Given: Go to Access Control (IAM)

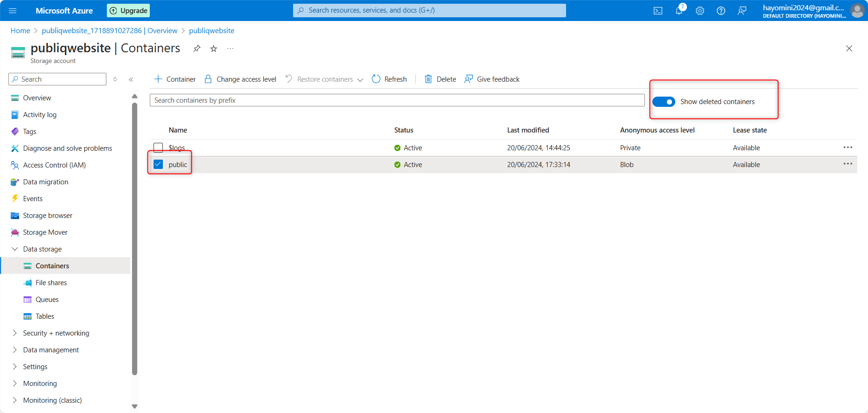Looking at the screenshot, I should pyautogui.click(x=54, y=165).
